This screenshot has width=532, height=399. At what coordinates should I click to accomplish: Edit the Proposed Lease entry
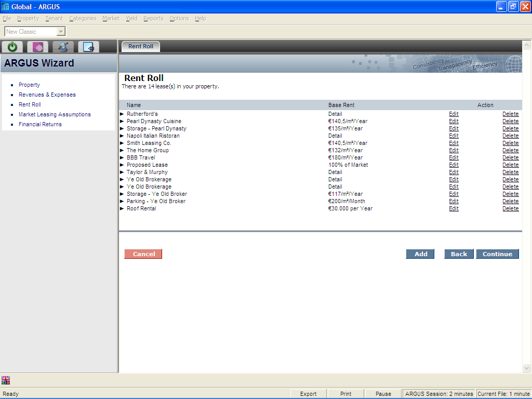[x=454, y=165]
